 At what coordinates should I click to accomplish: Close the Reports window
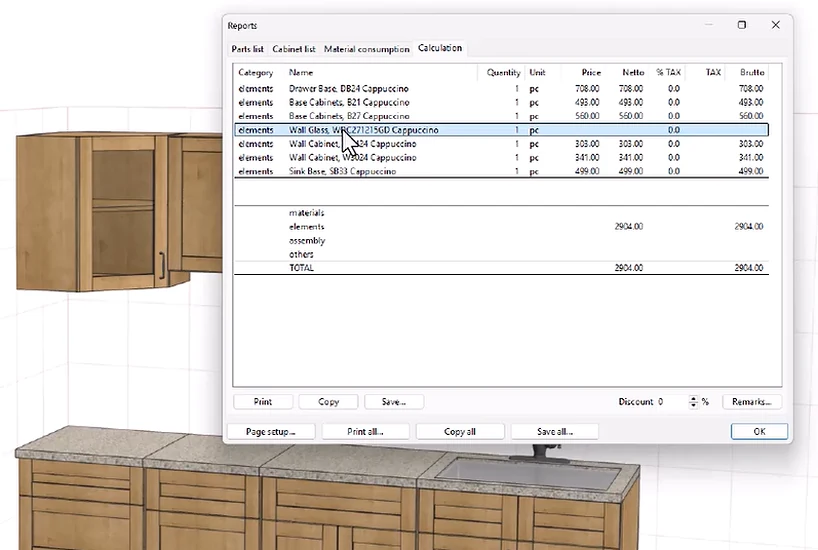[776, 25]
